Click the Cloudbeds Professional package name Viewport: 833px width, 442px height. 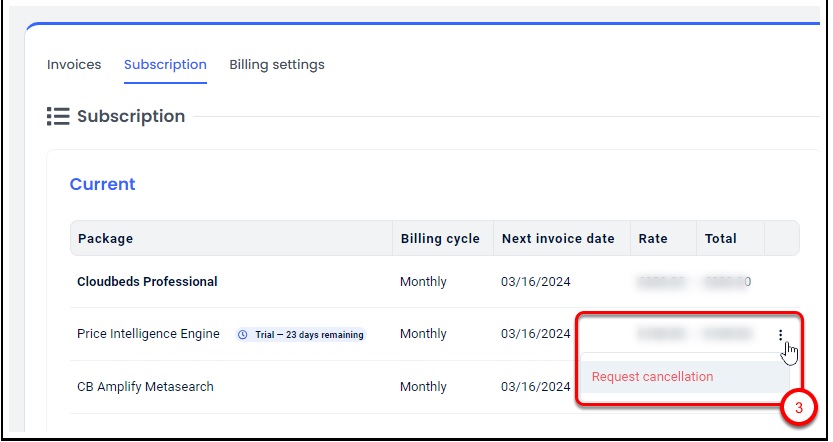pyautogui.click(x=147, y=282)
